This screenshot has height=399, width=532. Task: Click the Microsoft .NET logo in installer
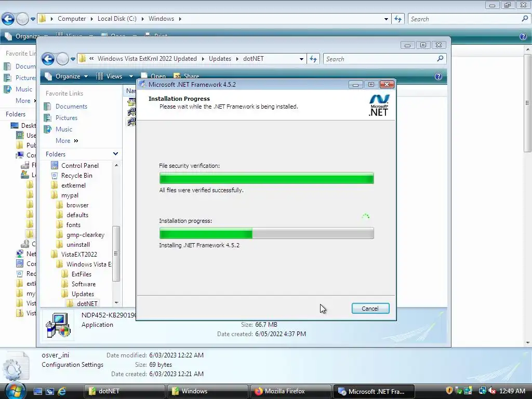(x=379, y=105)
